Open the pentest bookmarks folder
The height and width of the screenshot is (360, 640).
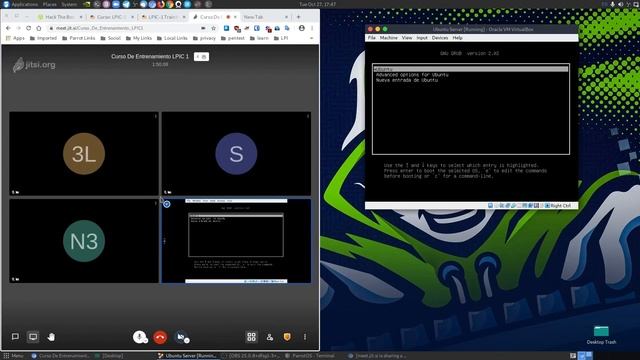click(x=233, y=38)
